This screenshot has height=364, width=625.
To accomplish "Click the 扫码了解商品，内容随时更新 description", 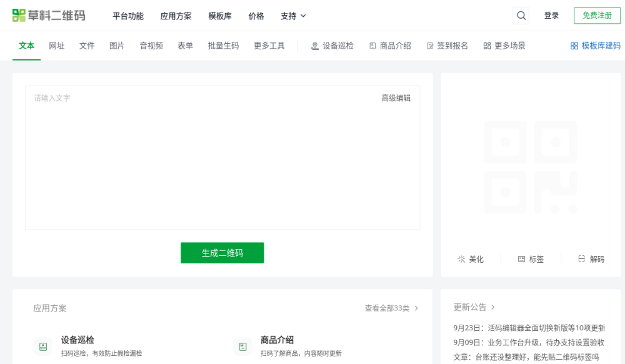I will pos(301,353).
